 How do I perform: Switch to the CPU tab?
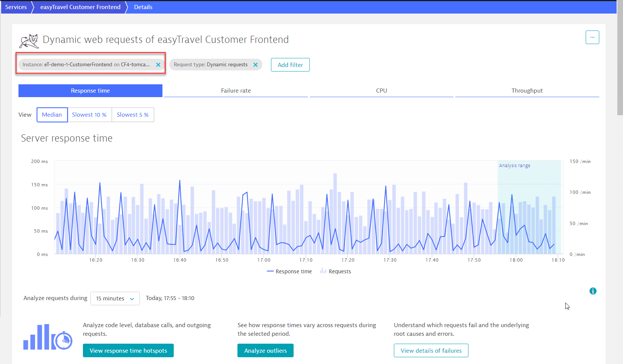(381, 91)
